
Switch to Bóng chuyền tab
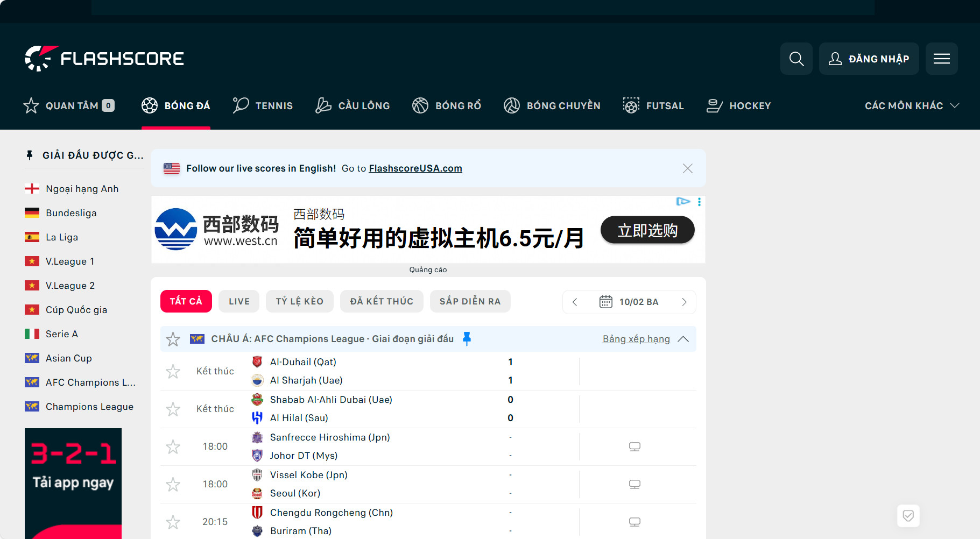click(x=552, y=105)
